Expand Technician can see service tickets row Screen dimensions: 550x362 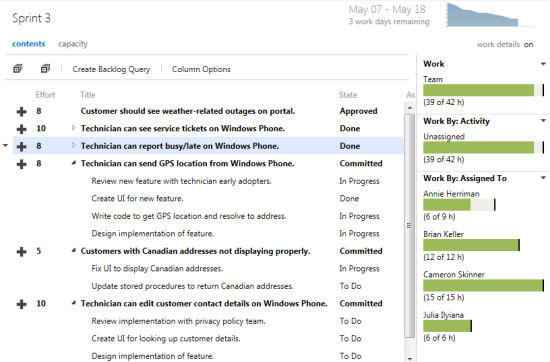pyautogui.click(x=73, y=128)
